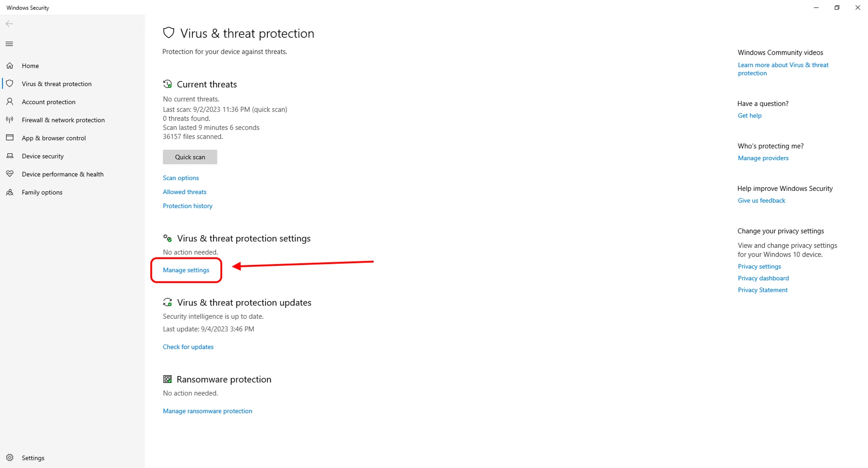The image size is (868, 468).
Task: Open Scan options link
Action: (x=181, y=178)
